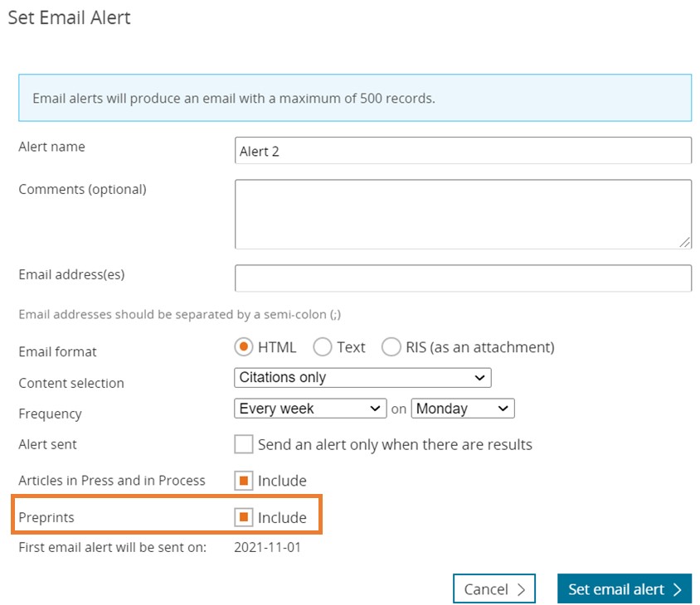Open the Monday day-of-week dropdown
Screen dimensions: 700x605
point(463,409)
